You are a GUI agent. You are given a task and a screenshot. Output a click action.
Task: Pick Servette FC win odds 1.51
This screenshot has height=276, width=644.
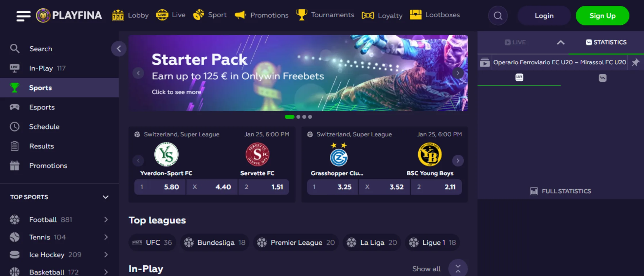[x=264, y=187]
